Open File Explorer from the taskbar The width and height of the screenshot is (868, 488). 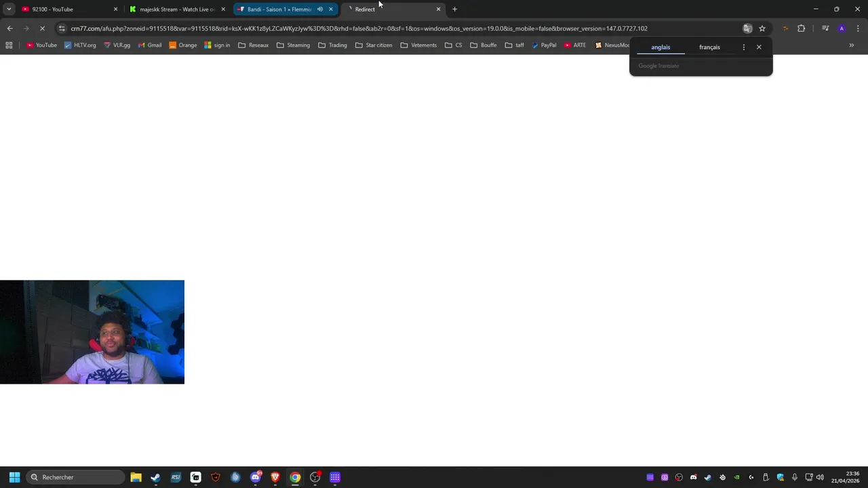pos(136,477)
